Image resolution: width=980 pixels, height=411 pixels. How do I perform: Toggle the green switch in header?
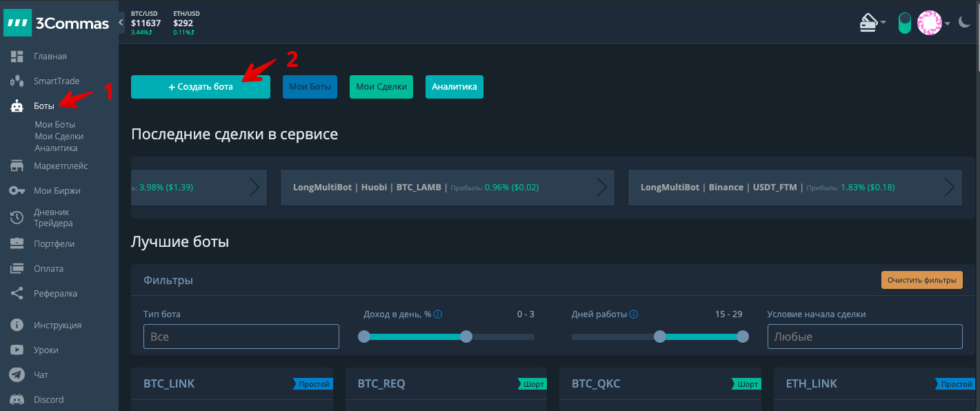coord(905,23)
